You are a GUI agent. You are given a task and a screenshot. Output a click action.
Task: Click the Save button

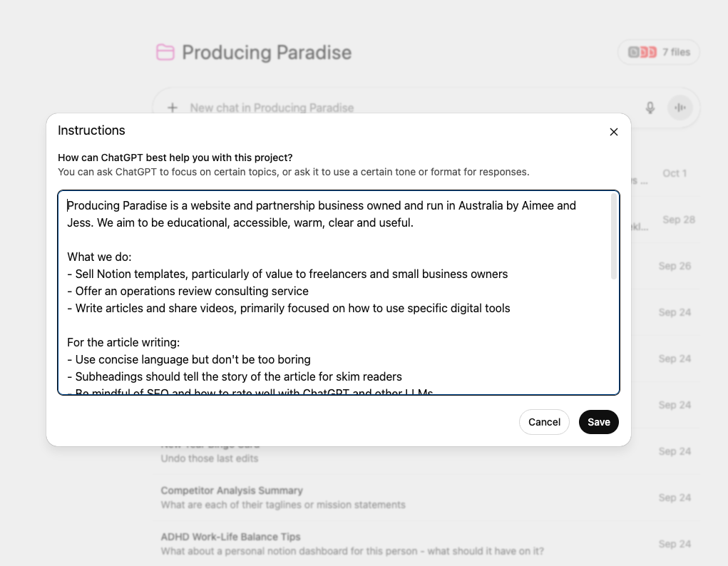(598, 422)
